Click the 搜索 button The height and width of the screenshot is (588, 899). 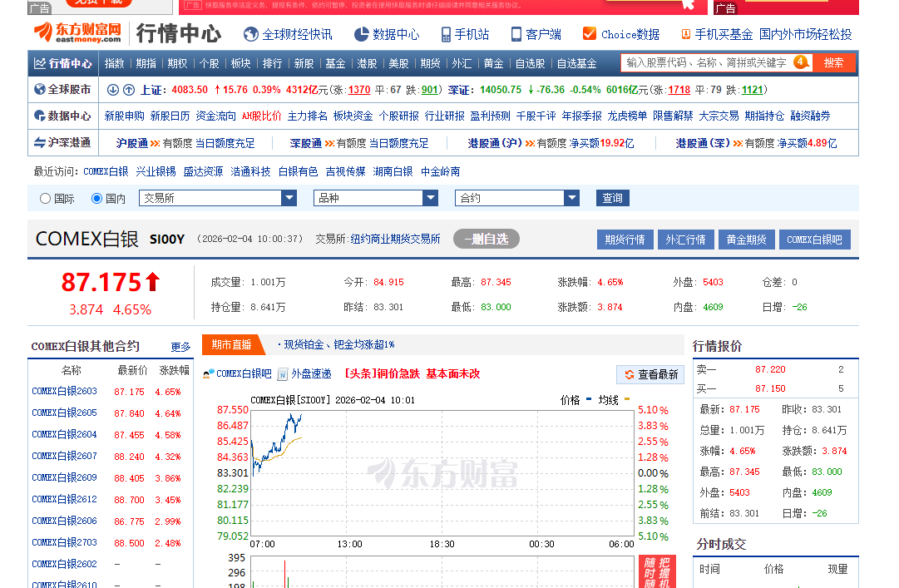pos(833,63)
